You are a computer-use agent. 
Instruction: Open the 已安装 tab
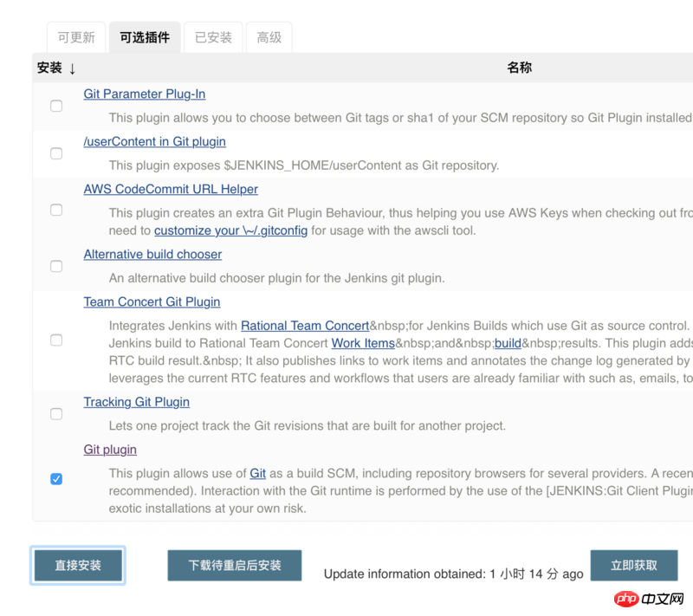(x=213, y=37)
